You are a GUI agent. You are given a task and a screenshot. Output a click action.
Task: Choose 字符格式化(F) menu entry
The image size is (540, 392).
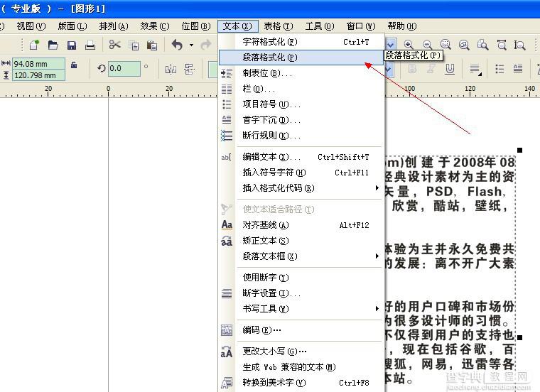pos(301,42)
